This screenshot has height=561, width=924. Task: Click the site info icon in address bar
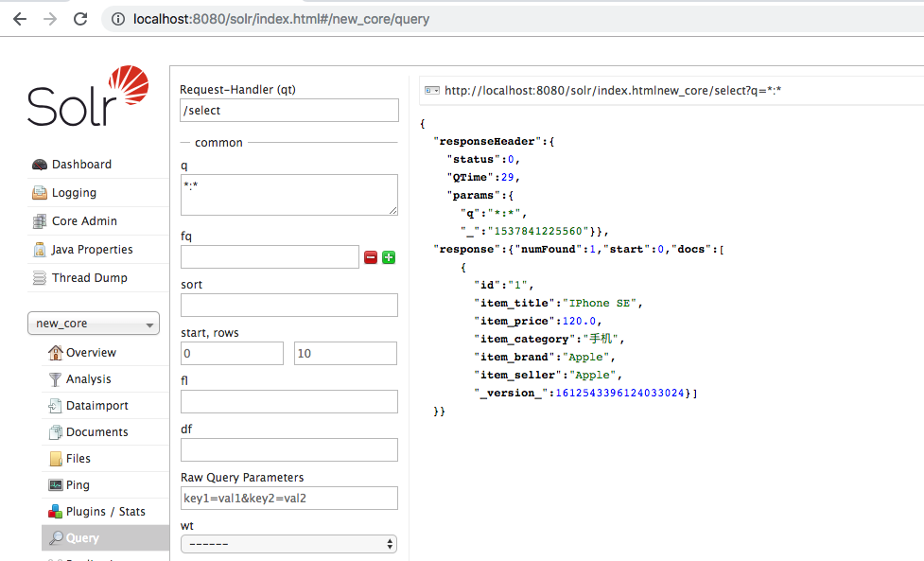point(118,19)
